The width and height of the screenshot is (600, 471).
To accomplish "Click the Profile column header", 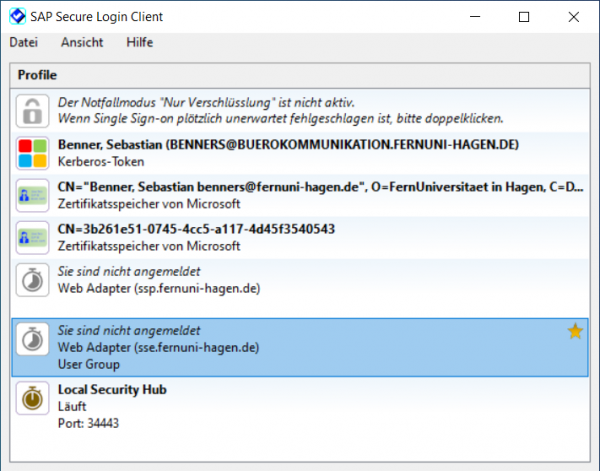I will 300,75.
